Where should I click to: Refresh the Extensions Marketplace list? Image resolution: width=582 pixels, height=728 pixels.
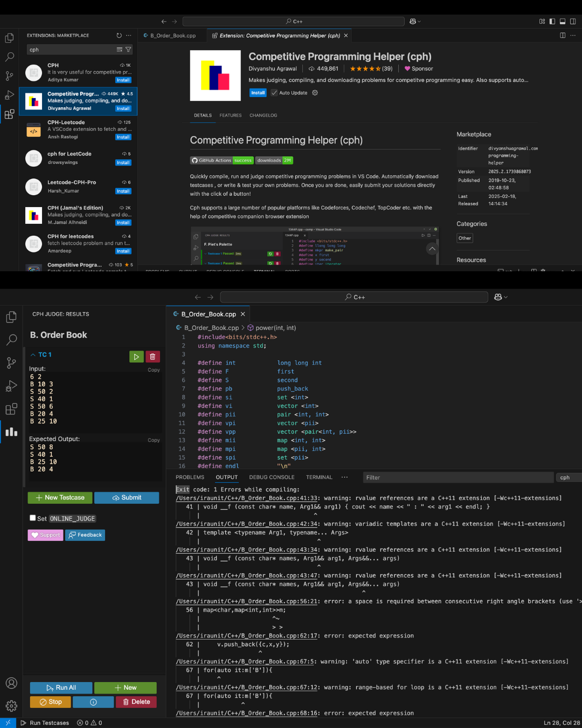coord(119,36)
